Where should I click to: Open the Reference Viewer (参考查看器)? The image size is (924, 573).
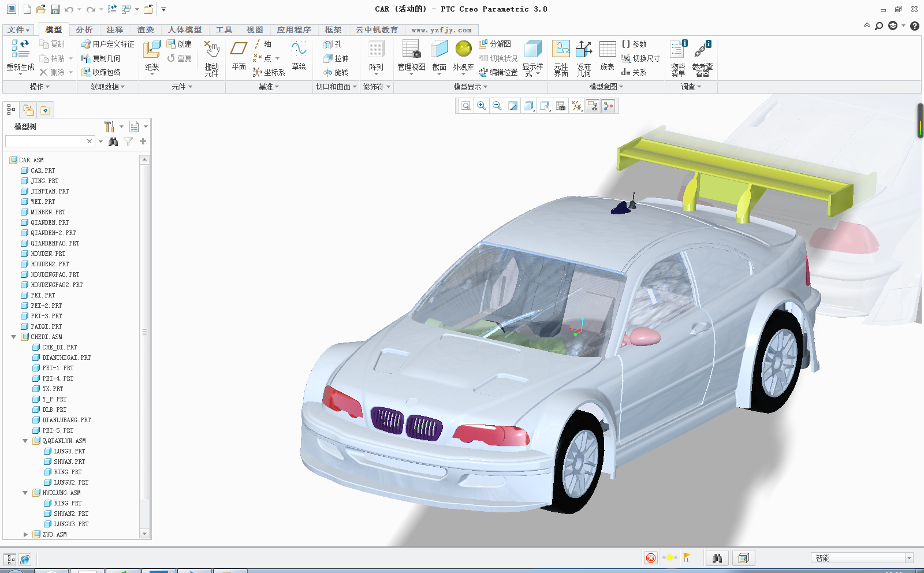(x=703, y=49)
